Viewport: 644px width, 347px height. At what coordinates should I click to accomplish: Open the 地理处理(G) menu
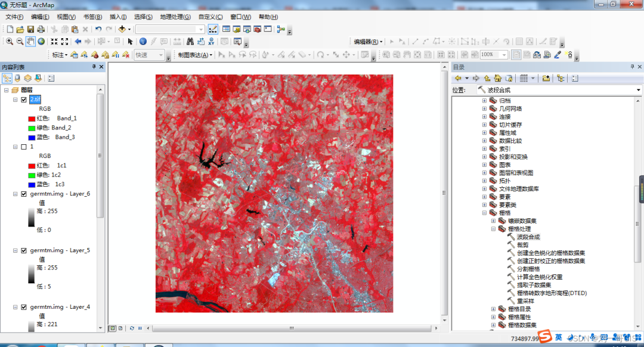[175, 17]
